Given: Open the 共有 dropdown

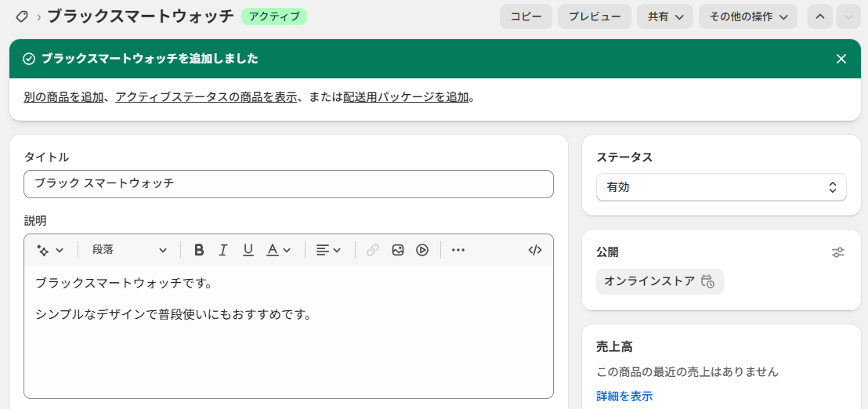Looking at the screenshot, I should click(x=665, y=16).
